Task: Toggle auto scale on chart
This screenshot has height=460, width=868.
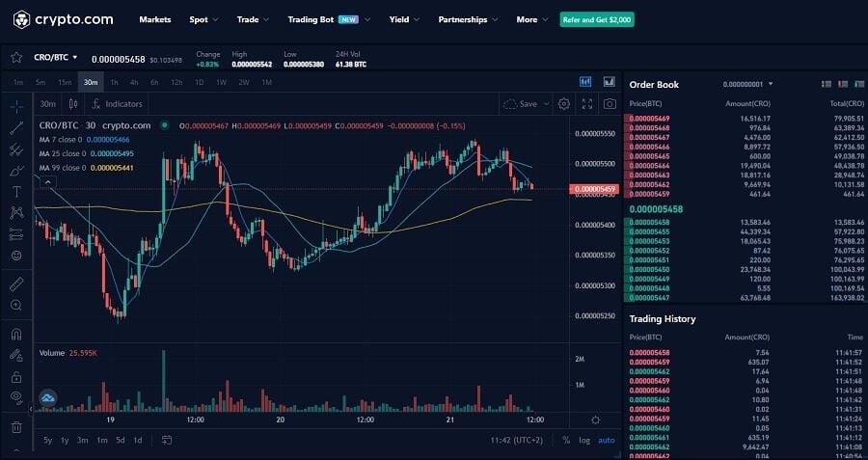Action: [x=607, y=440]
